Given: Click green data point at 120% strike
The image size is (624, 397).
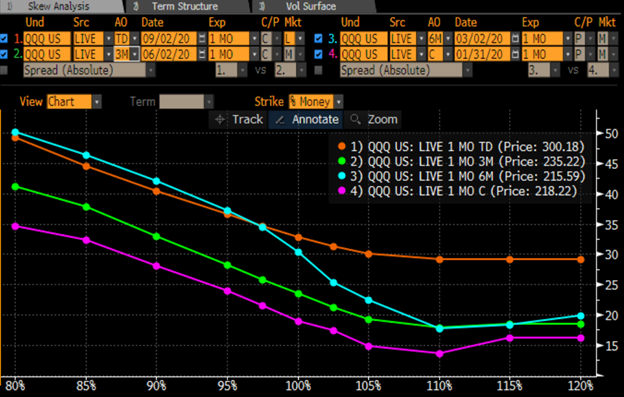Looking at the screenshot, I should click(x=581, y=325).
